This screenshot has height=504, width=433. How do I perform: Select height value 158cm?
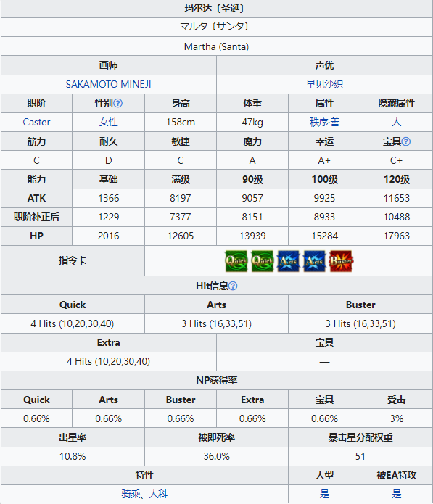[x=181, y=122]
